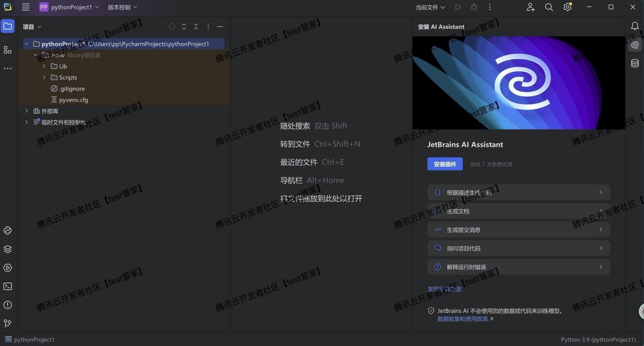Open the Database panel on right sidebar
This screenshot has height=346, width=644.
(x=634, y=63)
